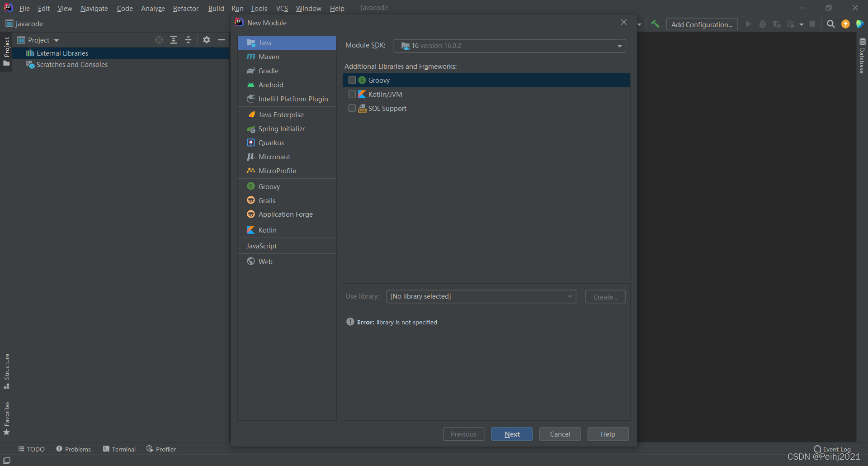Screen dimensions: 868x466
Task: Open the Navigate menu
Action: point(94,8)
